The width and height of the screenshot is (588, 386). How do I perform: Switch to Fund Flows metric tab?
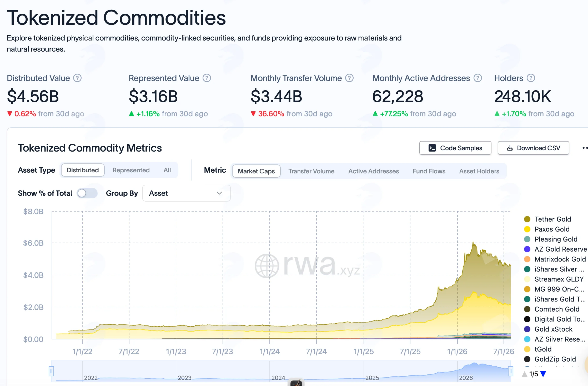pyautogui.click(x=429, y=171)
